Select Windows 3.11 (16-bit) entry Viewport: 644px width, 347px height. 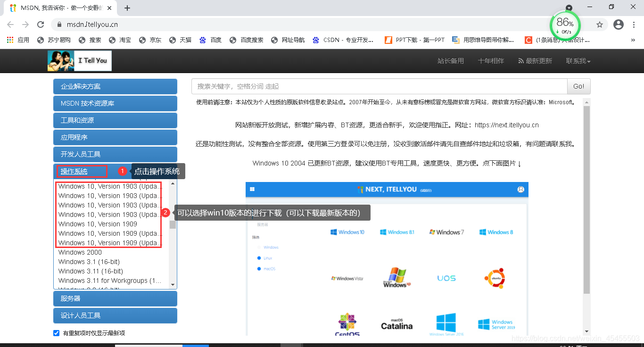pos(91,271)
